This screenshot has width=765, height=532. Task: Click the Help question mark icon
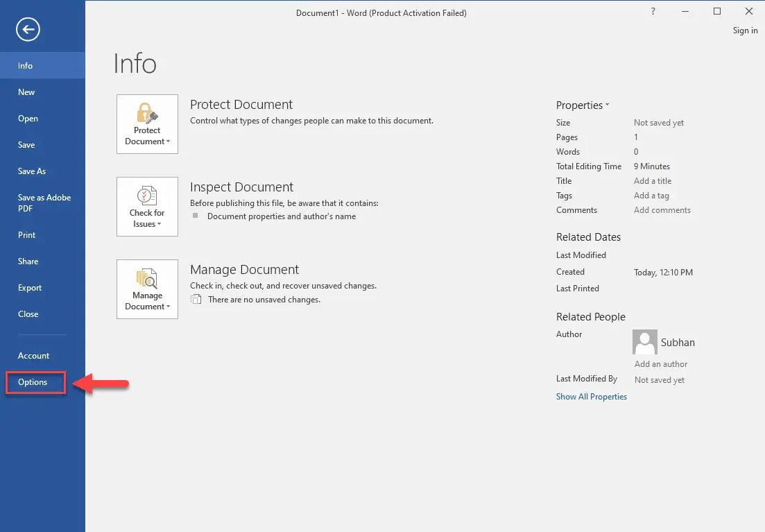653,11
